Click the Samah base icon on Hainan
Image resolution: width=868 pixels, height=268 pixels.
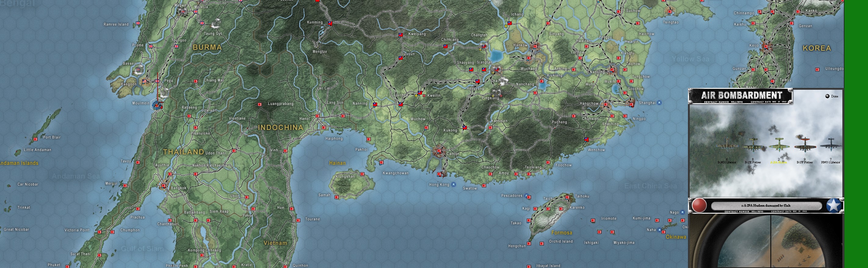(336, 197)
